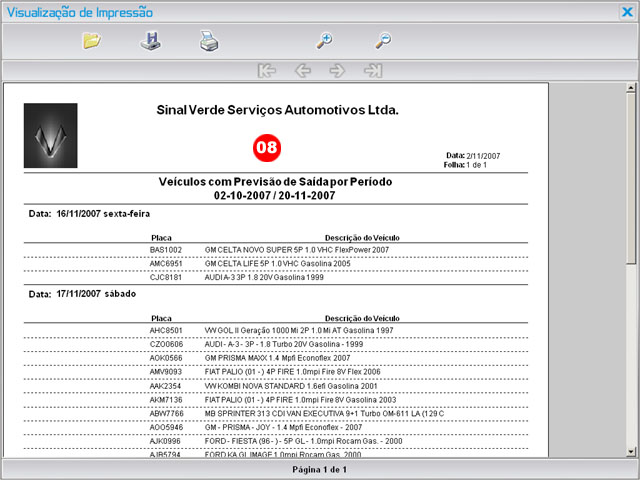This screenshot has width=640, height=480.
Task: Click plate ABW7766 row
Action: coord(276,414)
